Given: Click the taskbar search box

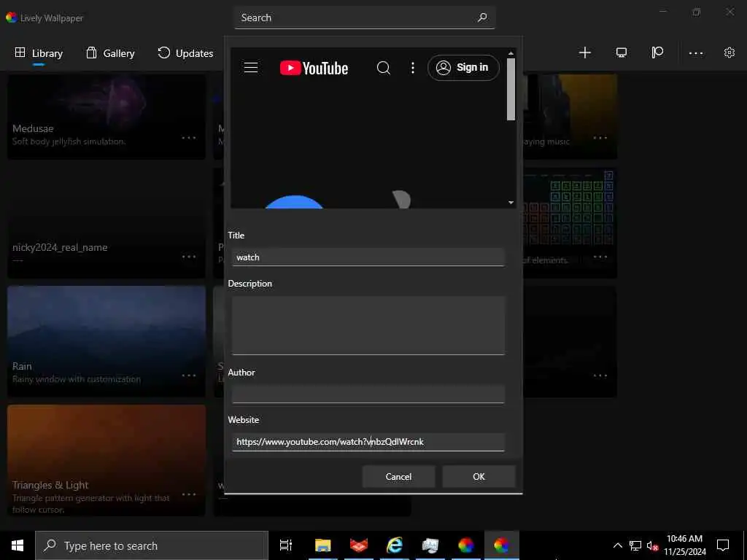Looking at the screenshot, I should pyautogui.click(x=152, y=545).
